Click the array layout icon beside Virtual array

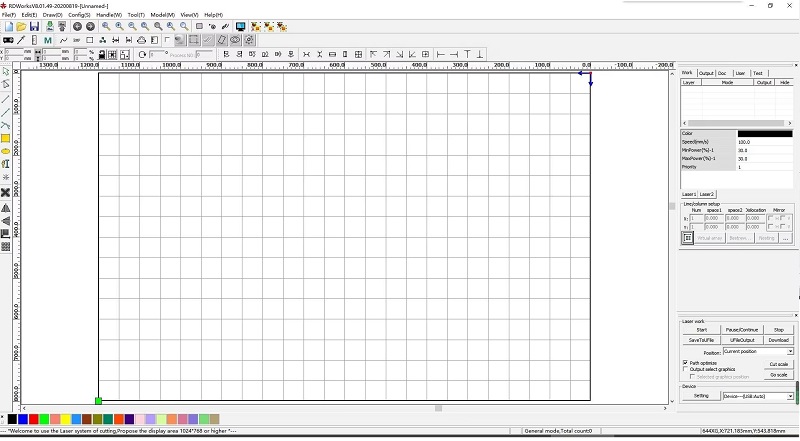pos(687,238)
